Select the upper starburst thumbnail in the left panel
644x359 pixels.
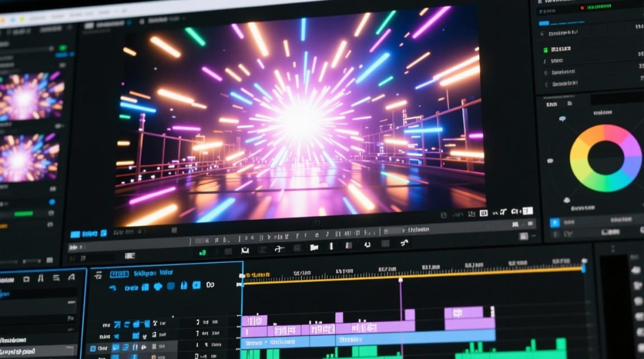coord(32,97)
